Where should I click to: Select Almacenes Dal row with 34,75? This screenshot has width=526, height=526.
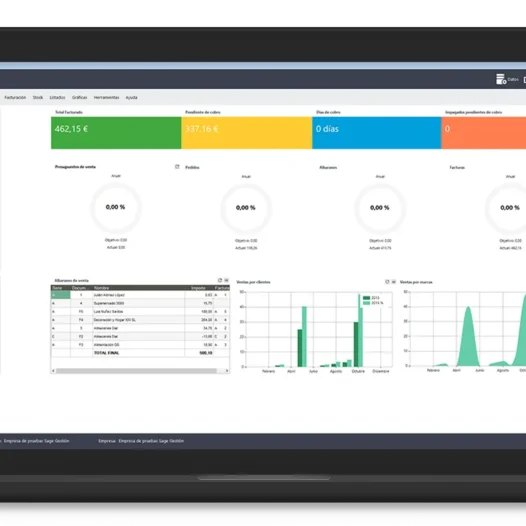(140, 328)
